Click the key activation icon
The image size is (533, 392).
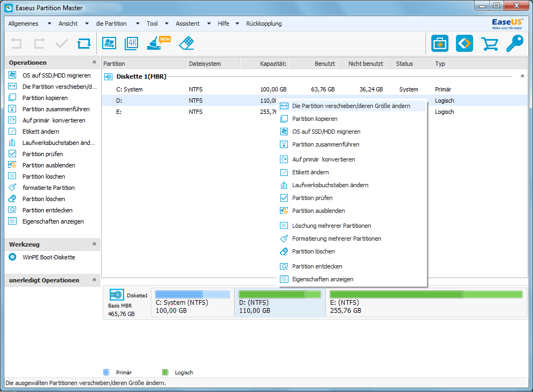click(515, 43)
